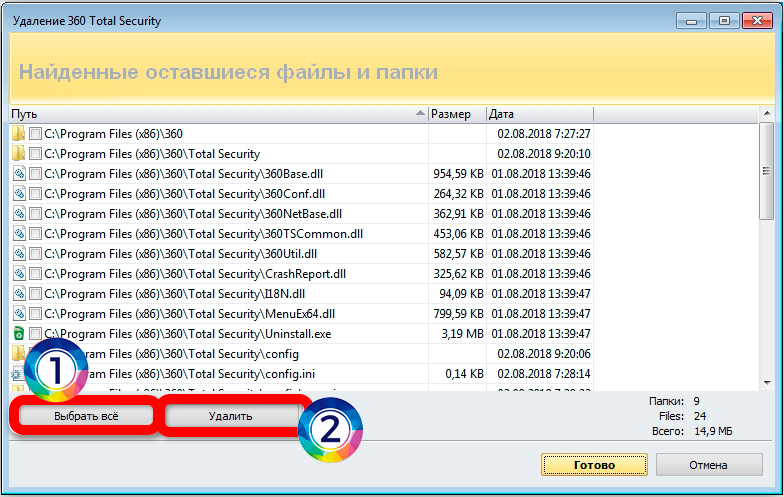
Task: Check the I18N.dll checkbox
Action: pos(35,294)
